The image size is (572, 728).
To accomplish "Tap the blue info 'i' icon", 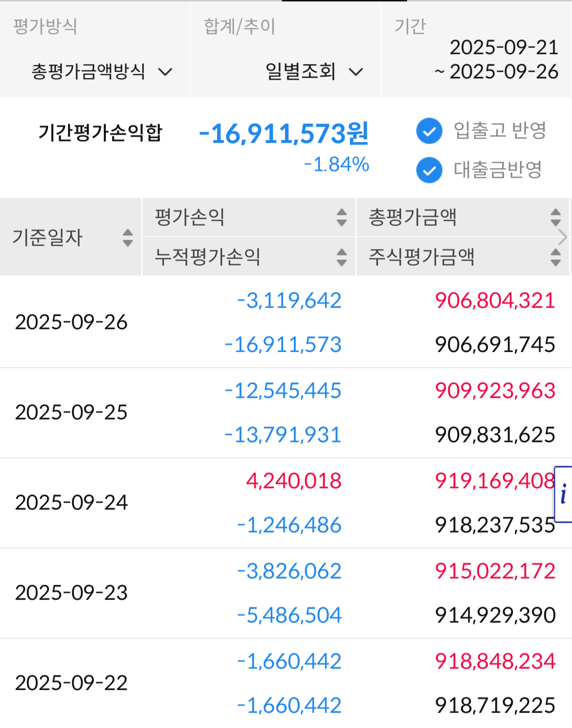I will (x=563, y=494).
